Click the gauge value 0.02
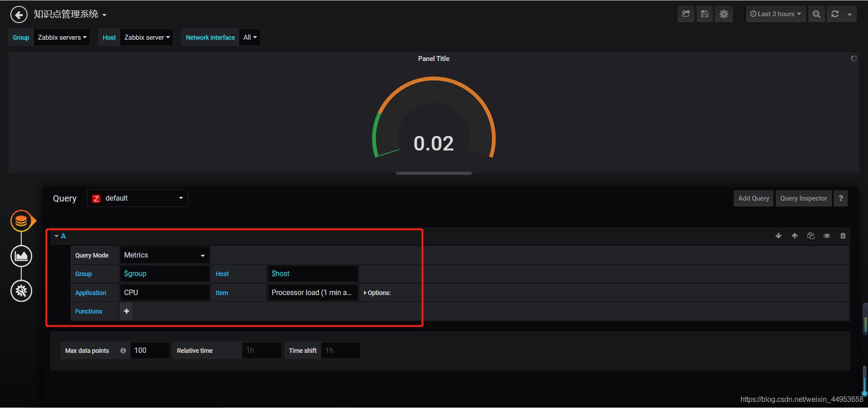The width and height of the screenshot is (868, 408). tap(434, 144)
